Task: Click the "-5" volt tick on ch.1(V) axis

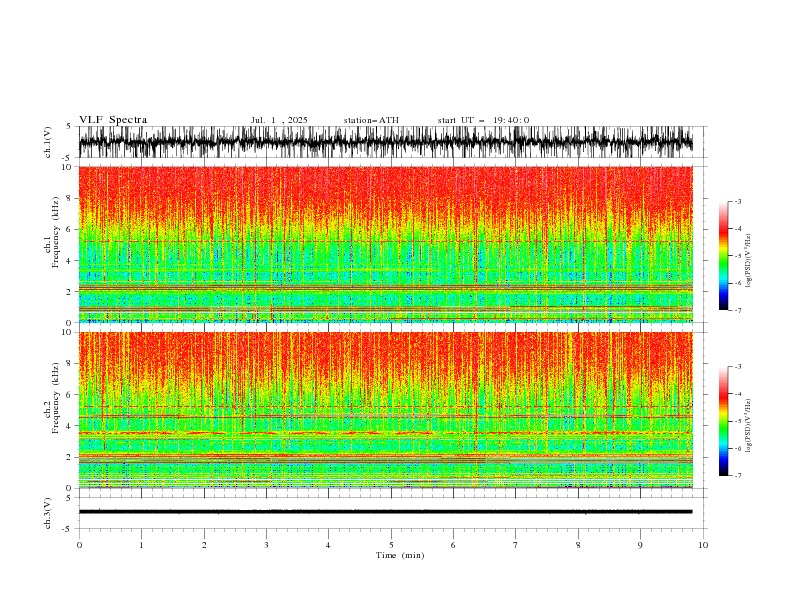Action: pos(68,158)
